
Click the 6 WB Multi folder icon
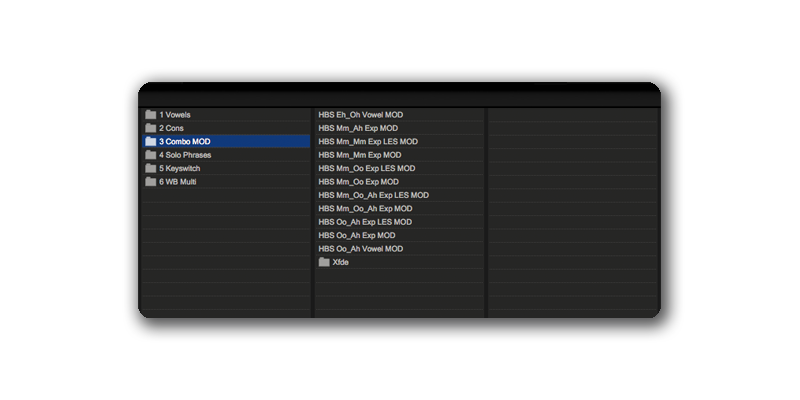[x=151, y=182]
